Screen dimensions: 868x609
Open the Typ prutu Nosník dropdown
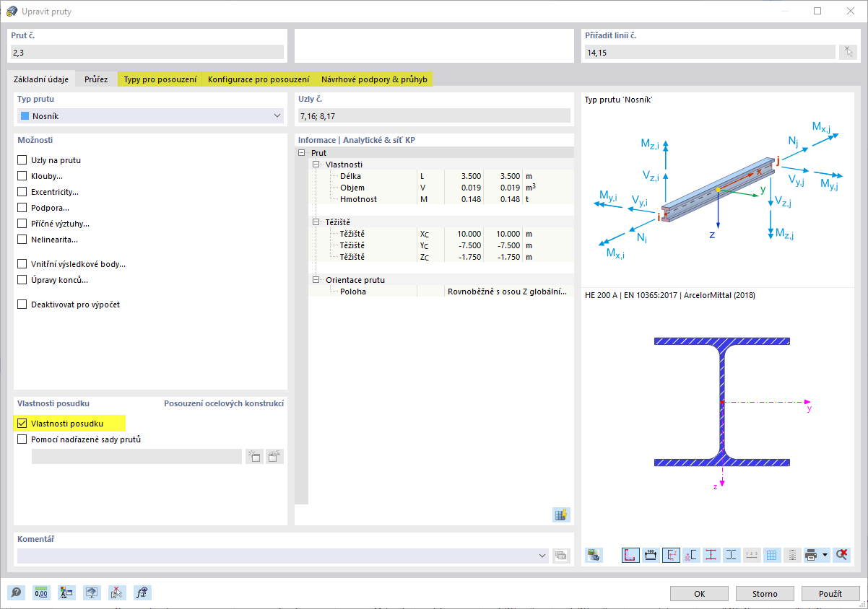(x=150, y=115)
